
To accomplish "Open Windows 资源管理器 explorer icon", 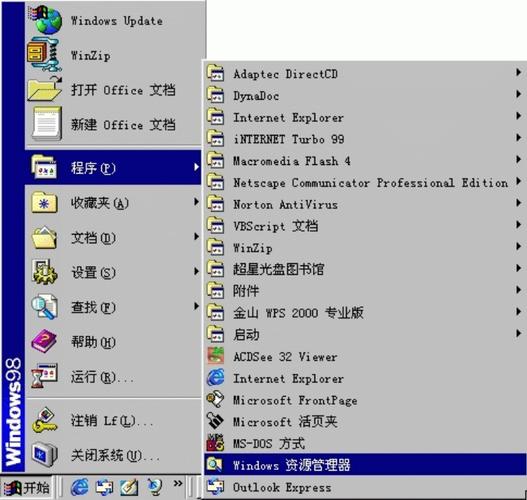I will tap(215, 464).
